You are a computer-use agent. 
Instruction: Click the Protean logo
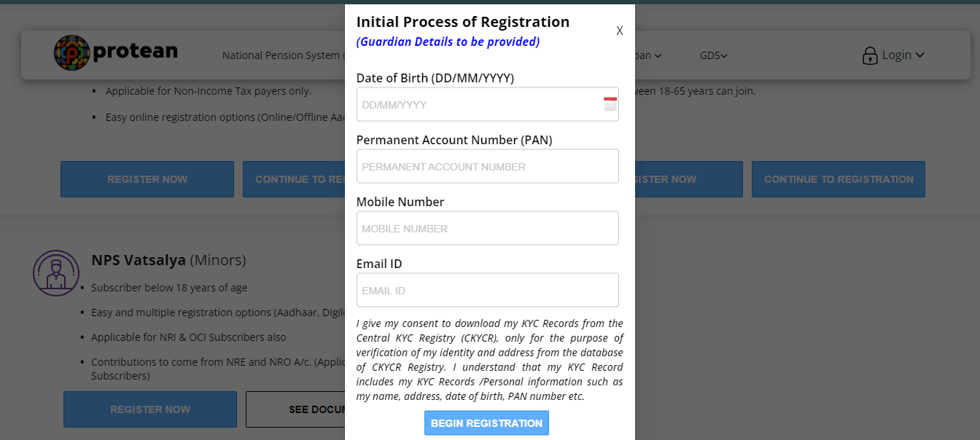click(x=116, y=52)
